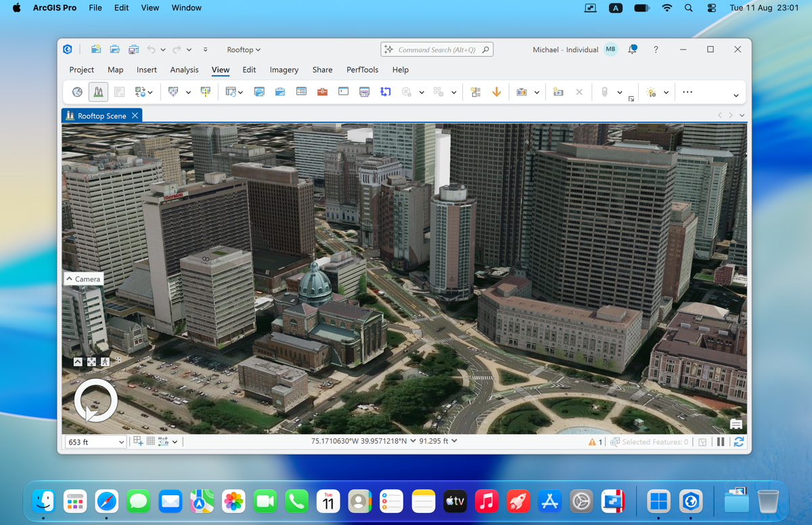
Task: Click the Save Project icon
Action: pos(134,49)
